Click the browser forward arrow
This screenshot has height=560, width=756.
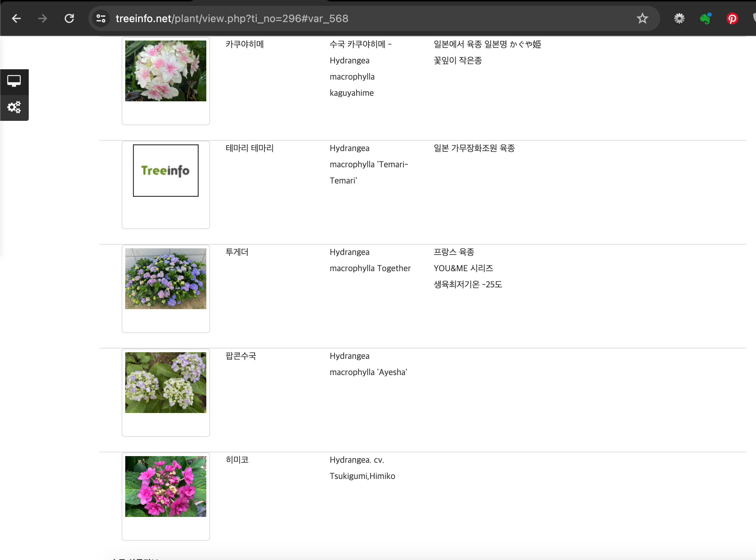43,18
